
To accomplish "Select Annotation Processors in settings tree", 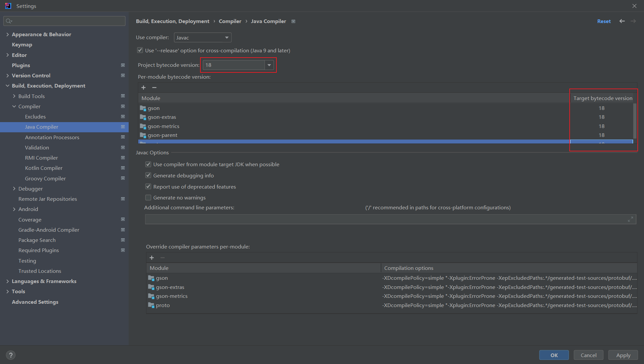I will pos(52,137).
